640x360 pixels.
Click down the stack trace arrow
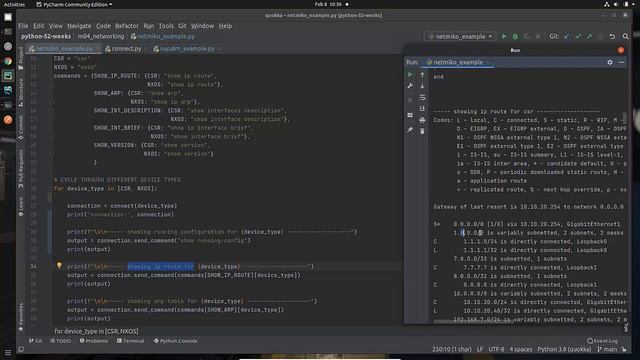[422, 86]
